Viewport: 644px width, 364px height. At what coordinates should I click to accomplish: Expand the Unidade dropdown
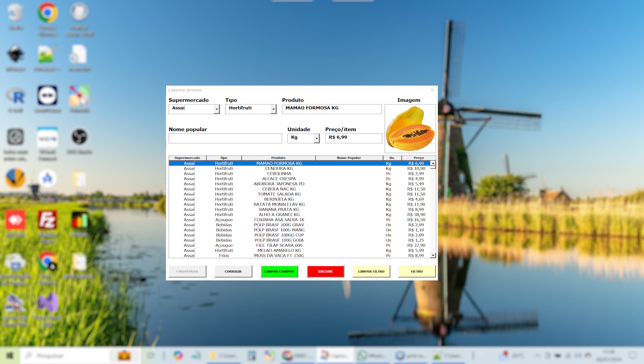(x=316, y=138)
